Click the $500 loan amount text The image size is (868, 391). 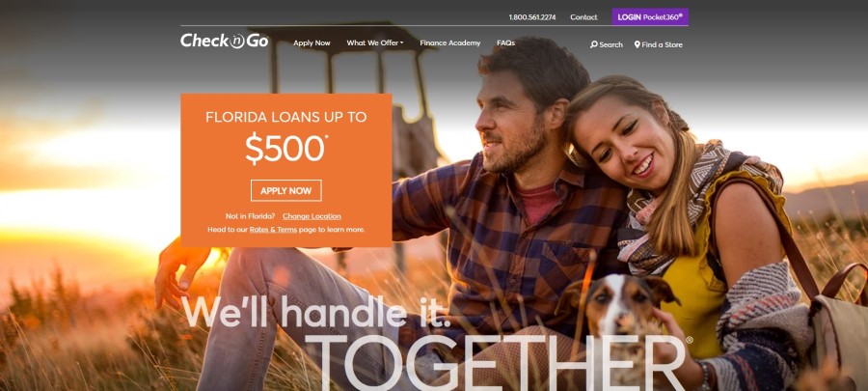(x=285, y=149)
